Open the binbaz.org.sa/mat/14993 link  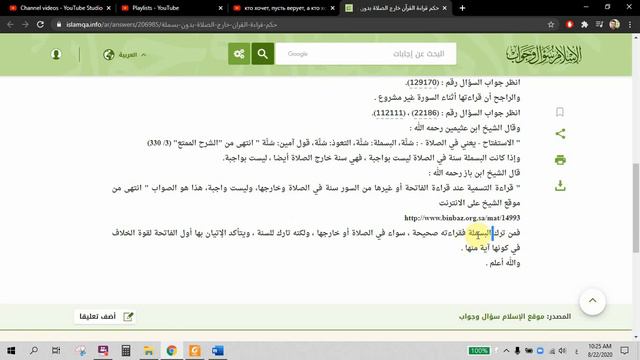point(462,218)
